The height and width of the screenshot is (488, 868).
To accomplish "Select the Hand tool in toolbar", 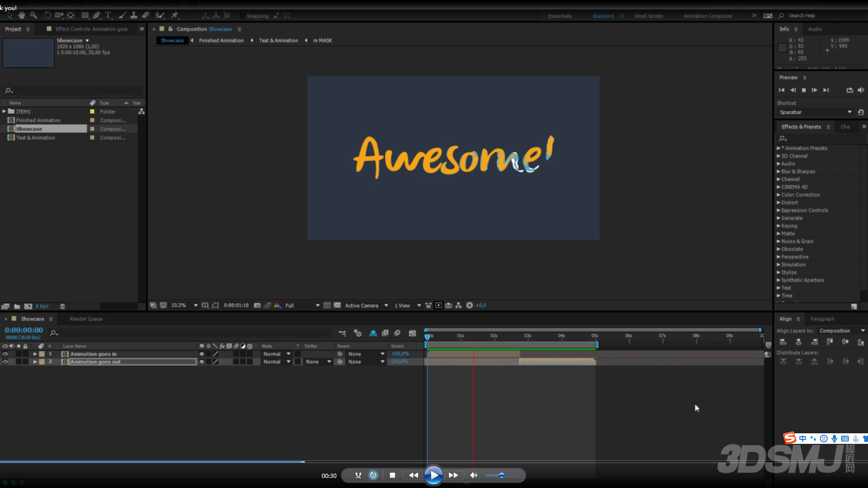I will click(21, 15).
